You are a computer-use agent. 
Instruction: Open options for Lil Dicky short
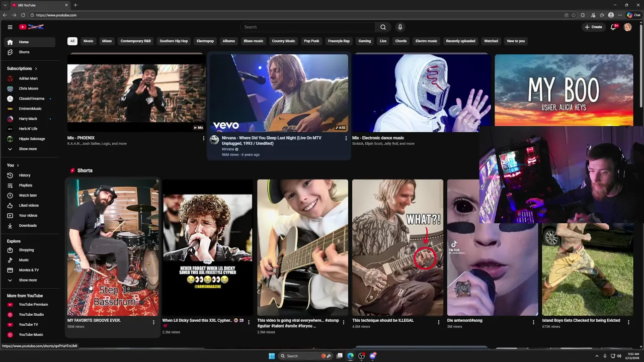[249, 322]
